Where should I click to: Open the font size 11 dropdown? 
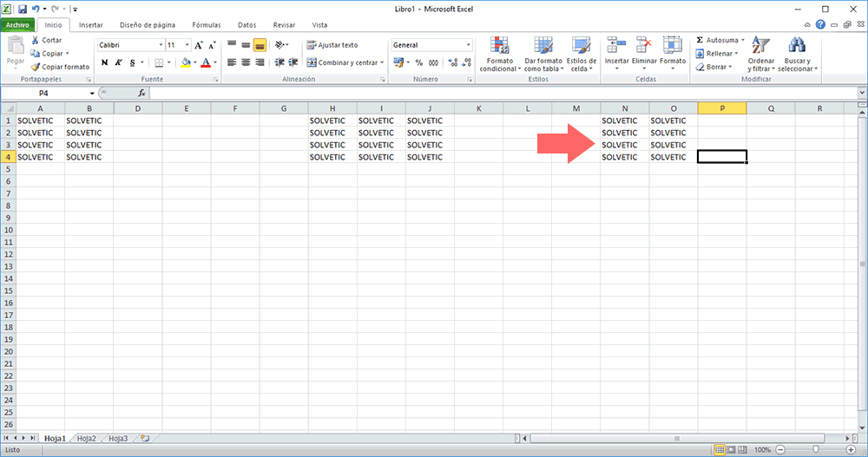(x=187, y=45)
